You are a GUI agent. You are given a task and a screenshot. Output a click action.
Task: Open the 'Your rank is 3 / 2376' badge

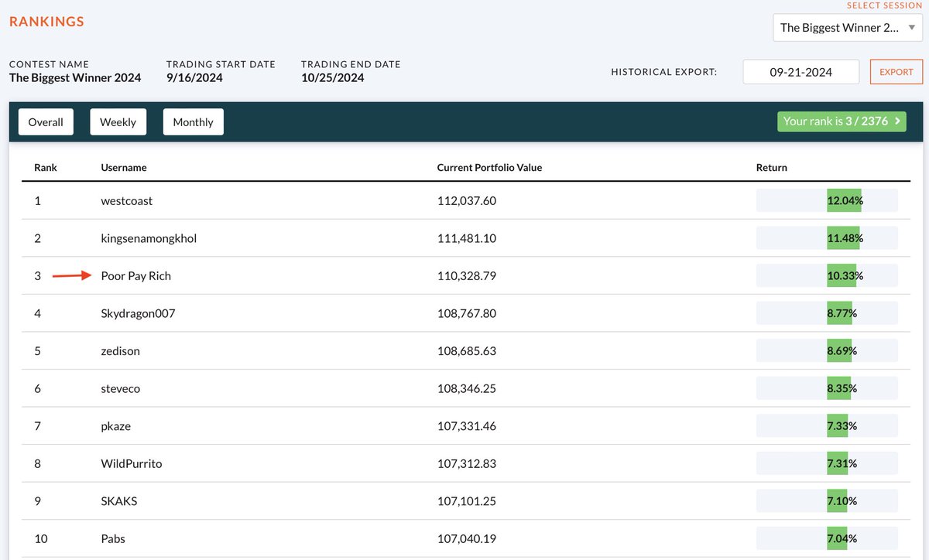[x=842, y=121]
